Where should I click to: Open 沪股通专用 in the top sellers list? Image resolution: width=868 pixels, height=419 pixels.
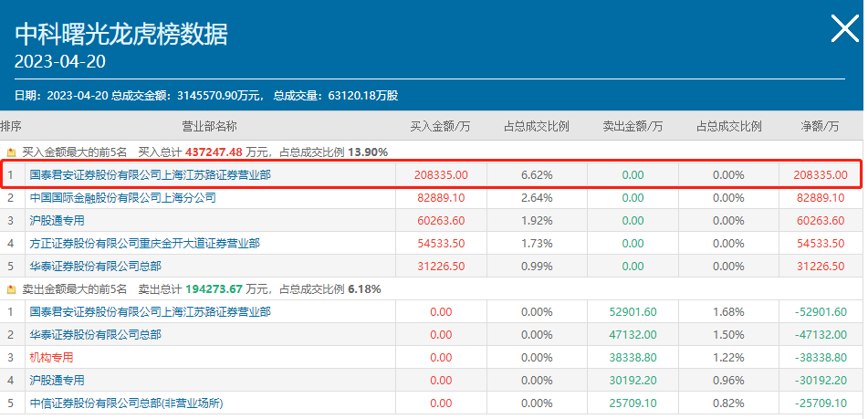click(x=57, y=381)
